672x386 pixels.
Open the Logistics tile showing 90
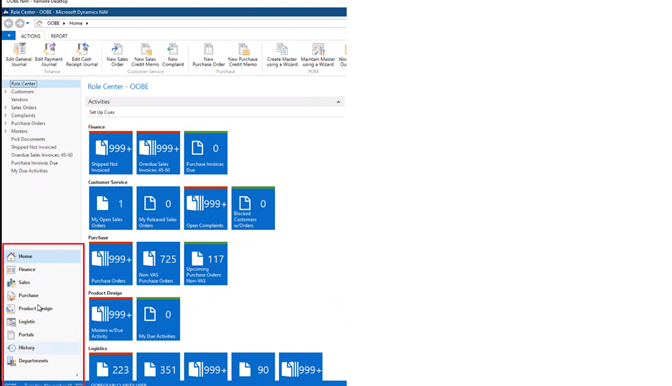click(253, 367)
